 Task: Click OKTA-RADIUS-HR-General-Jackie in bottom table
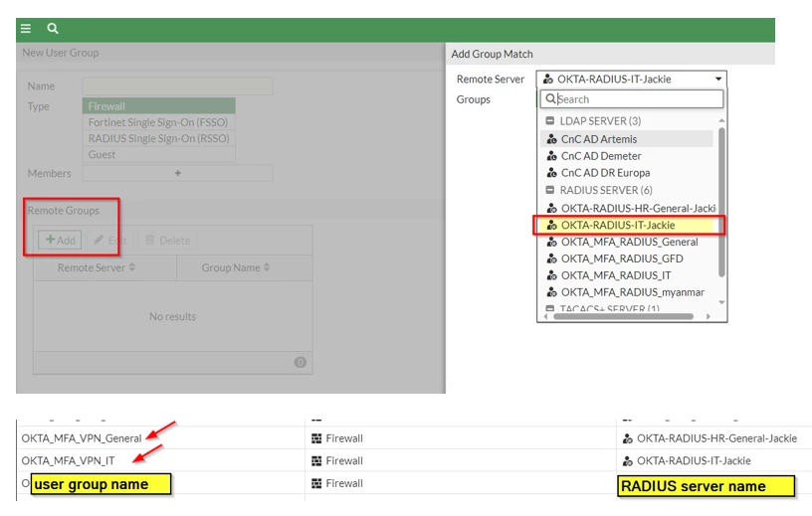tap(716, 438)
